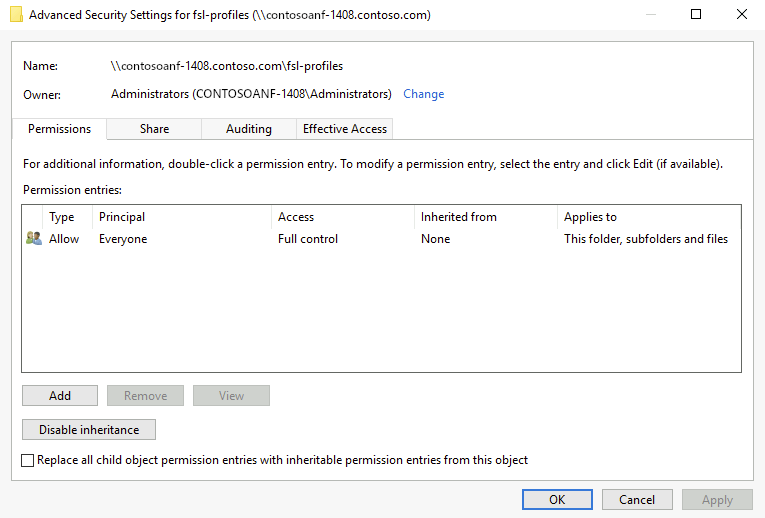The width and height of the screenshot is (765, 518).
Task: Click the Cancel button
Action: tap(637, 499)
